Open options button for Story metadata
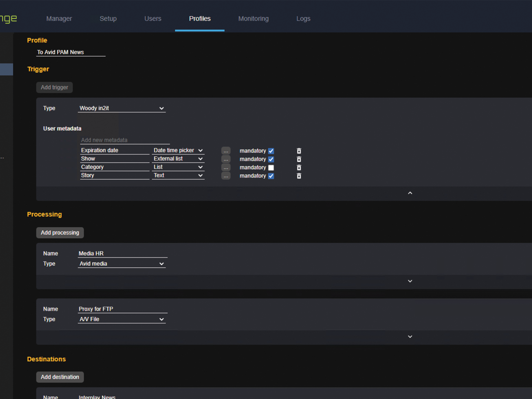This screenshot has height=399, width=532. coord(226,176)
